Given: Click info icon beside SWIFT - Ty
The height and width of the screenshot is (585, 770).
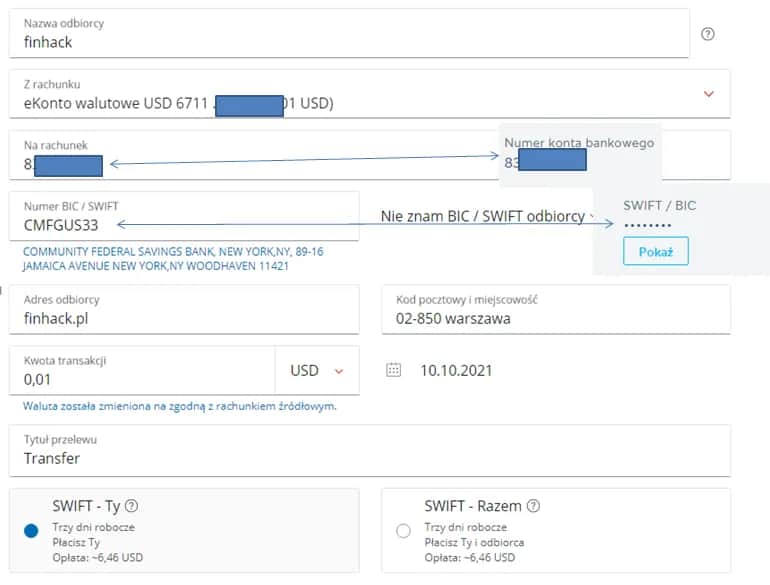Looking at the screenshot, I should tap(131, 506).
